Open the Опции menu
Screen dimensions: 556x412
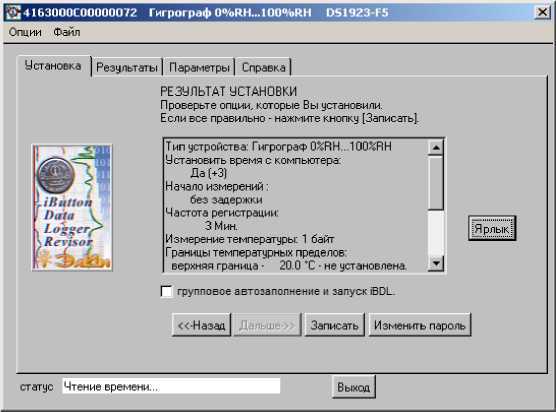[x=25, y=32]
